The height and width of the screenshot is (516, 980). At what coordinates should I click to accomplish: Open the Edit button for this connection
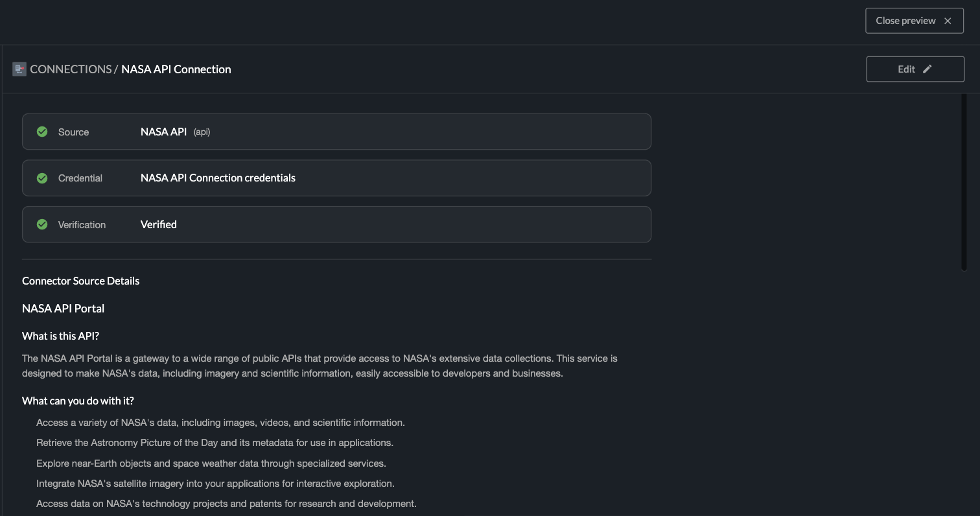tap(915, 69)
